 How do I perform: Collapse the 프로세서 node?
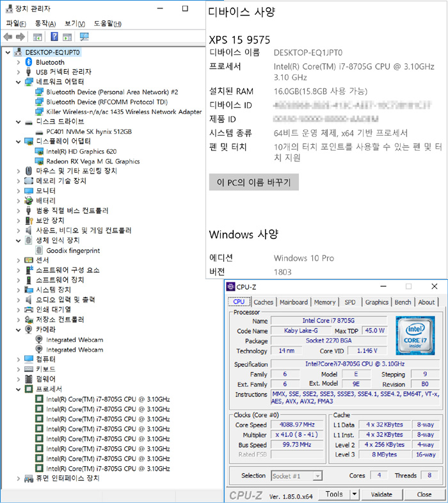[19, 389]
